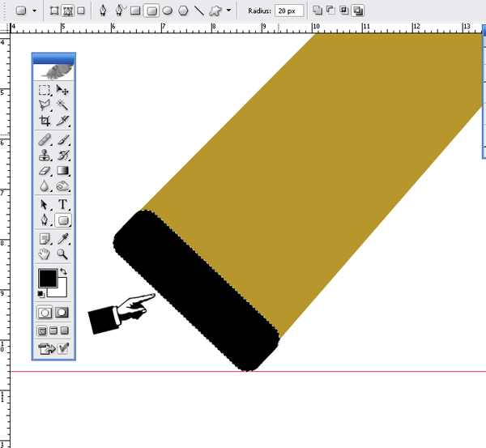
Task: Choose Rounded Rectangle tool in options bar
Action: (151, 11)
